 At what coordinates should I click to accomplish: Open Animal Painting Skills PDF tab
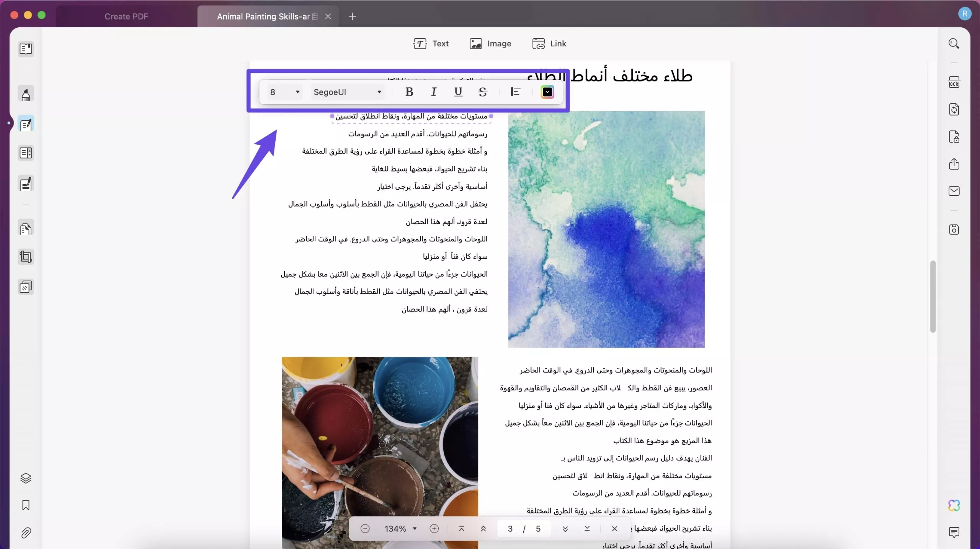(263, 15)
